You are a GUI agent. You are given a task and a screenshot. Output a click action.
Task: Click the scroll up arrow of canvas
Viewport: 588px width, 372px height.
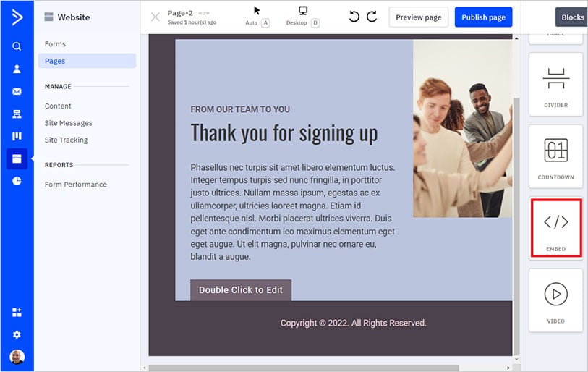[516, 38]
